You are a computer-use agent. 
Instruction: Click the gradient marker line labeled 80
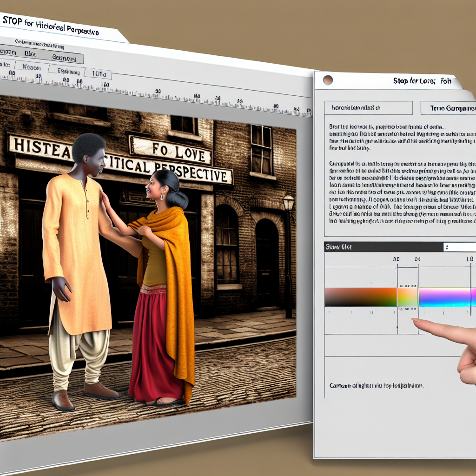pyautogui.click(x=397, y=279)
